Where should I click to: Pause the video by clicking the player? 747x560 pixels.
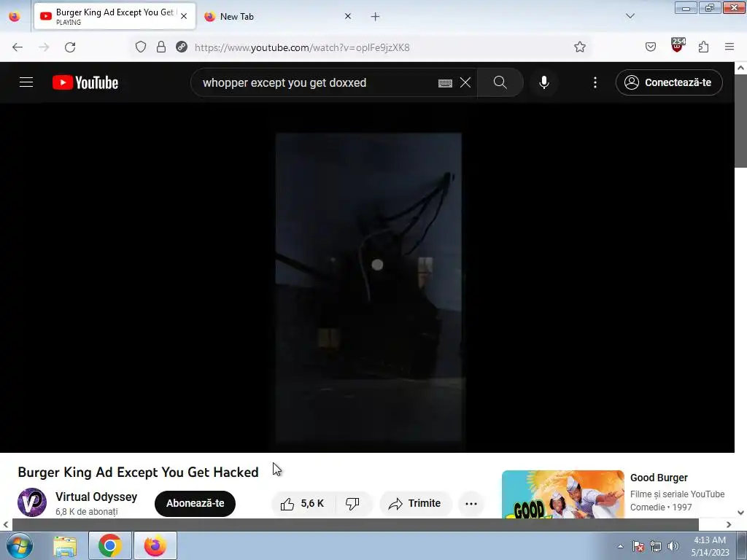tap(368, 278)
